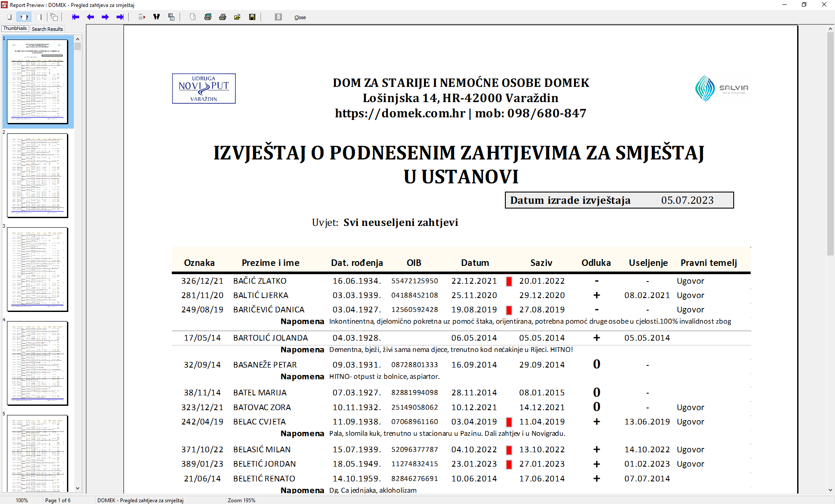
Task: Click red marker in BAČIĆ ZLATKO row
Action: tap(509, 281)
